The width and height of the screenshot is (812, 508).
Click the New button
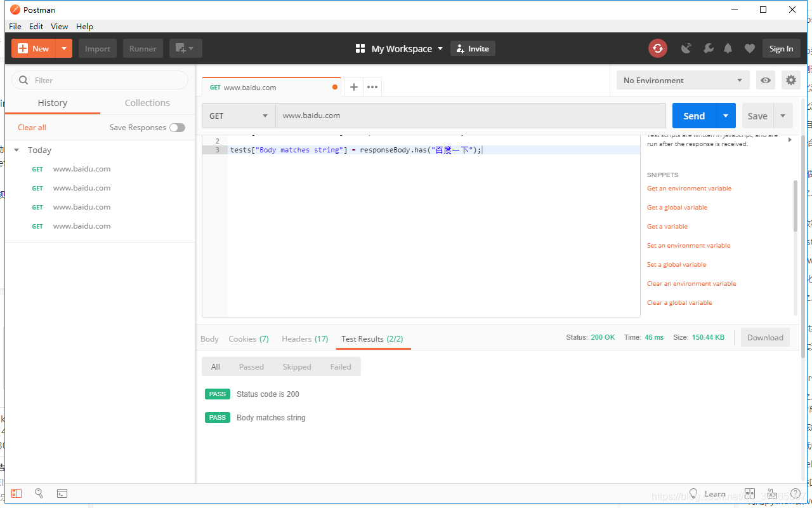click(34, 48)
